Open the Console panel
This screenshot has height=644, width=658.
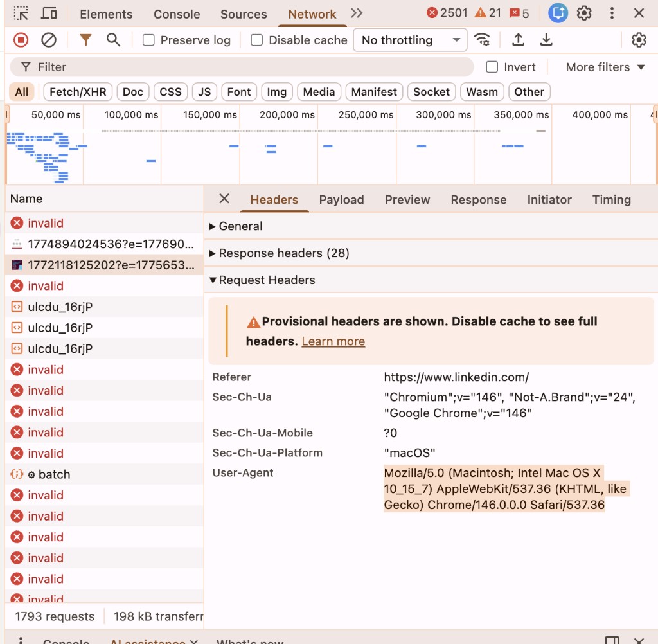tap(176, 13)
